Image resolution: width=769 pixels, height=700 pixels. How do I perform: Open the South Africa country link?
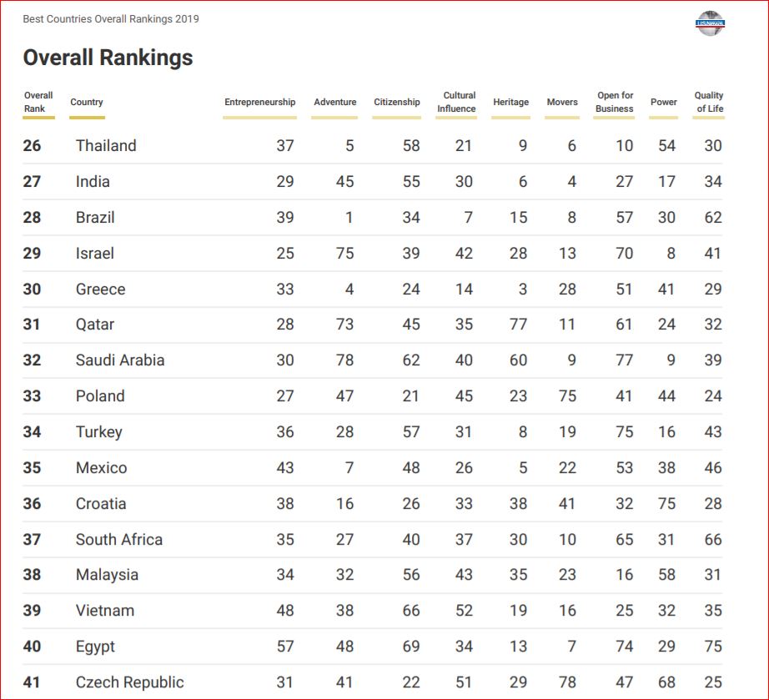pyautogui.click(x=119, y=540)
